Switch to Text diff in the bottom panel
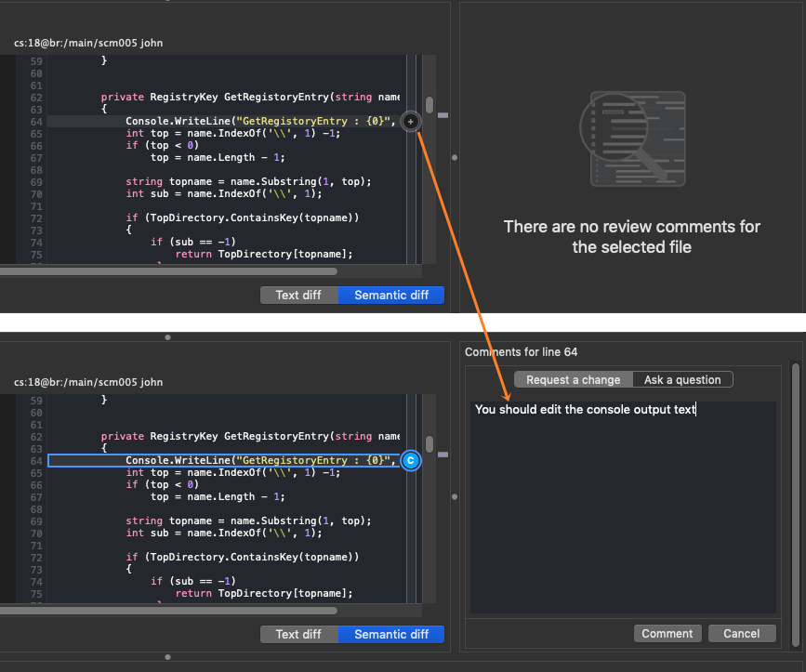 pos(298,634)
